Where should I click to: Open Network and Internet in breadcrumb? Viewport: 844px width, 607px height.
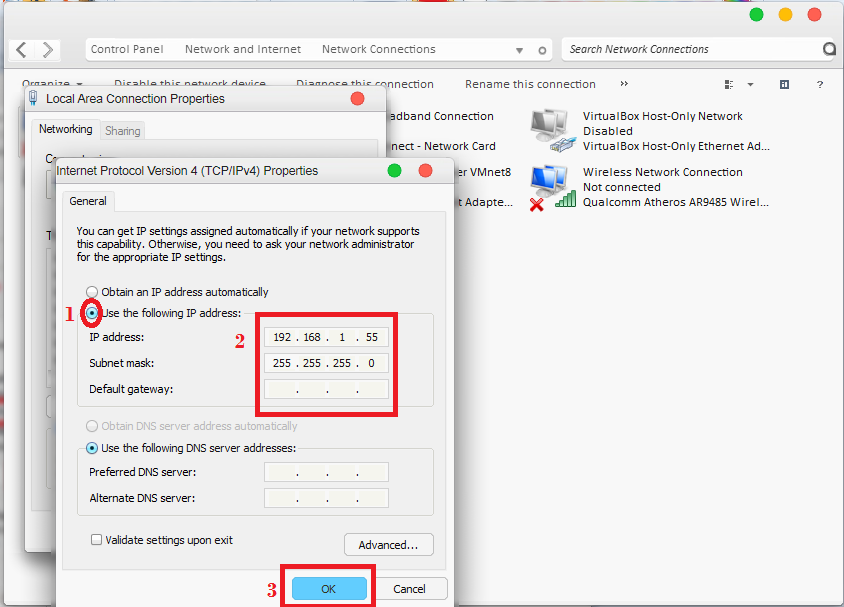243,49
